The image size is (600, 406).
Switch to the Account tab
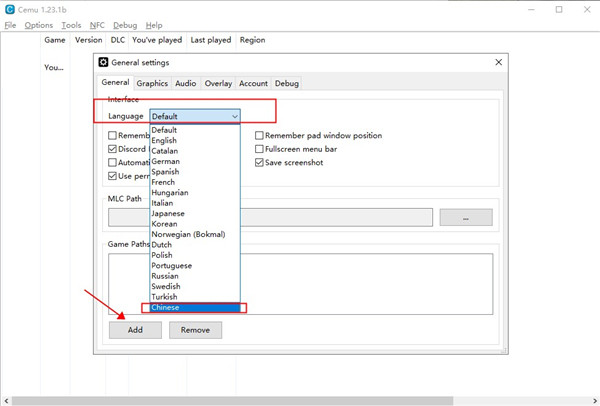(253, 83)
